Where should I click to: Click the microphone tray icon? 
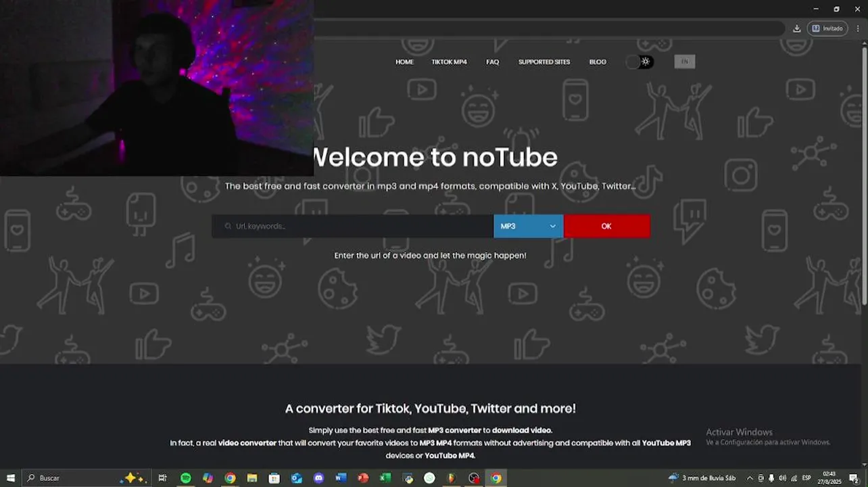[771, 478]
